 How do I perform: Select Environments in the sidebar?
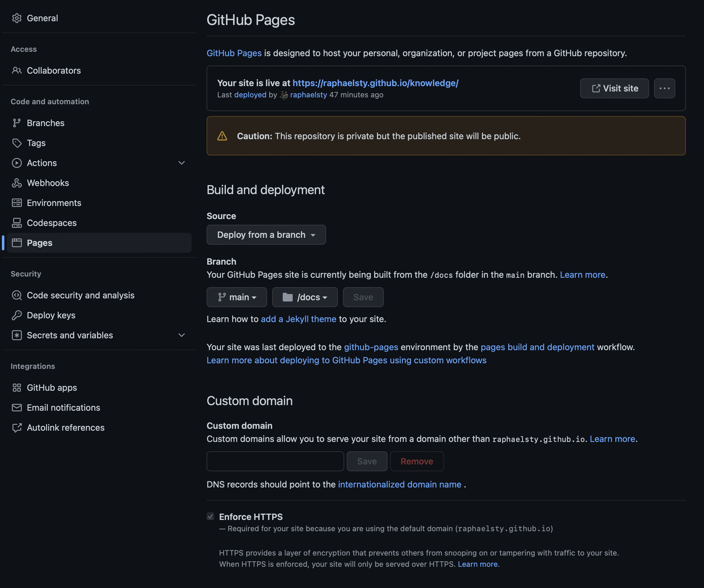pyautogui.click(x=54, y=203)
